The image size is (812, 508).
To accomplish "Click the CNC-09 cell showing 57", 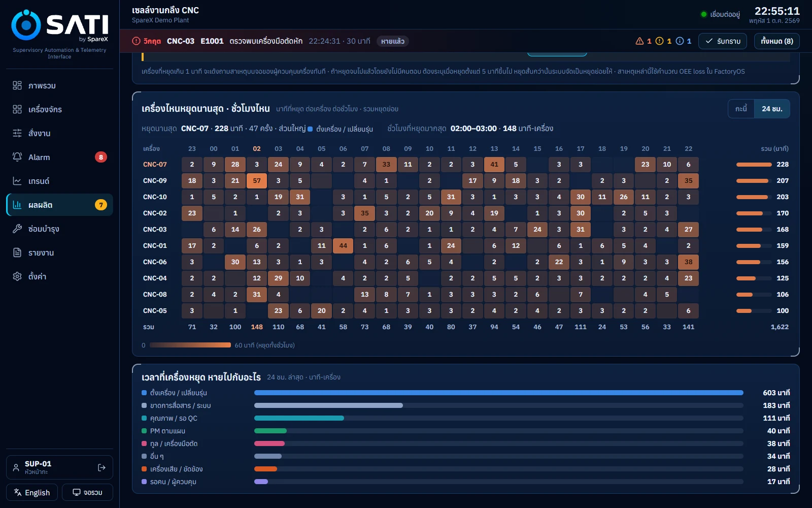I will (x=257, y=180).
